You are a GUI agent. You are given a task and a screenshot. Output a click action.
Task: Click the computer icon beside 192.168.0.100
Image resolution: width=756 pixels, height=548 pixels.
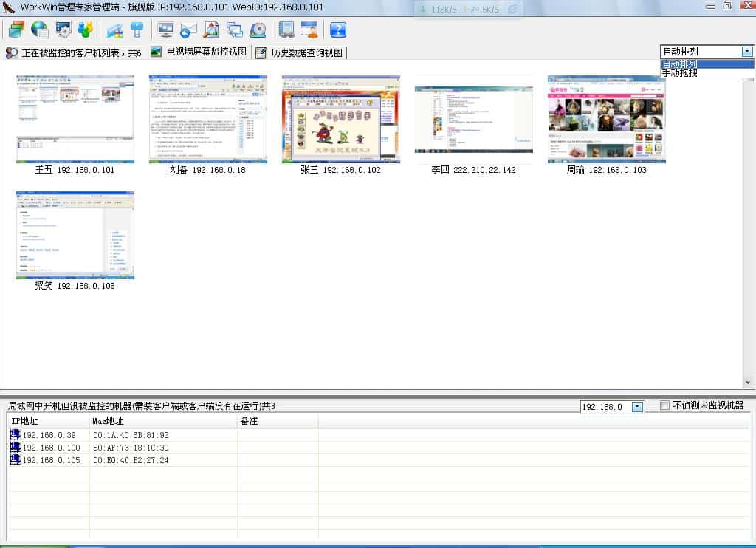[x=16, y=447]
